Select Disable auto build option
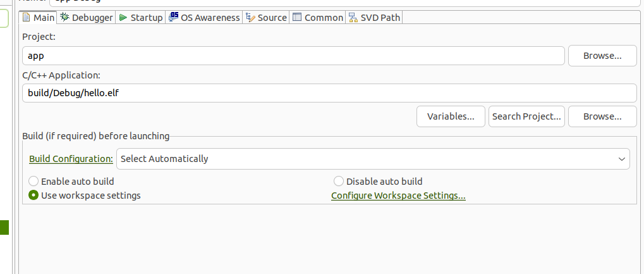Viewport: 644px width, 274px height. 339,182
